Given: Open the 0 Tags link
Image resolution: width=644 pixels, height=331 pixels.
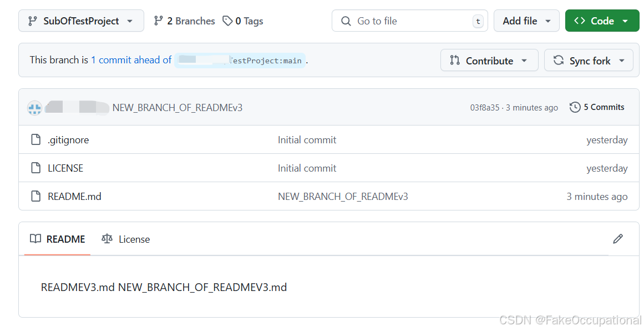Looking at the screenshot, I should tap(243, 21).
